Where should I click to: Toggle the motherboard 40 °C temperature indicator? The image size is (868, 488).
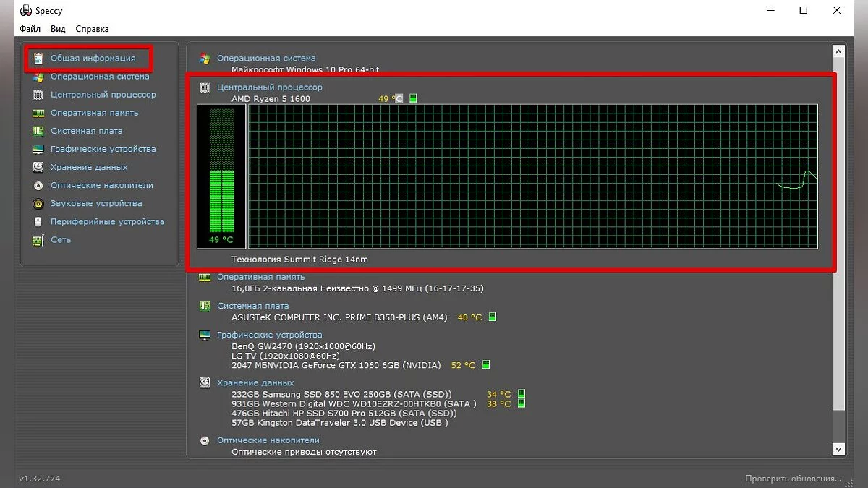coord(493,317)
